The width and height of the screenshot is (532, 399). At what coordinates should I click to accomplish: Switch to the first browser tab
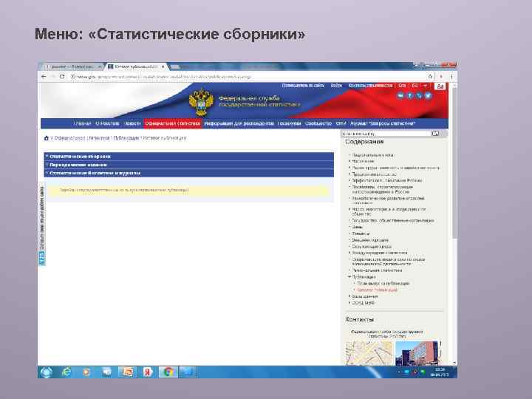tap(72, 66)
